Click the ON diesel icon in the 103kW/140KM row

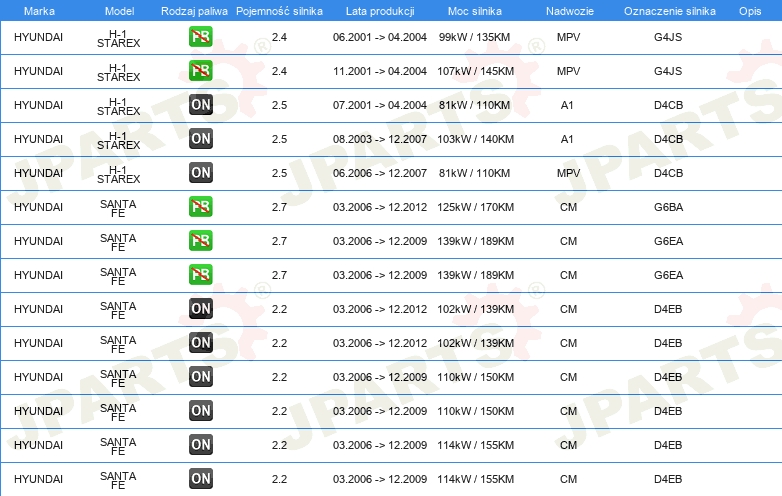tap(200, 139)
